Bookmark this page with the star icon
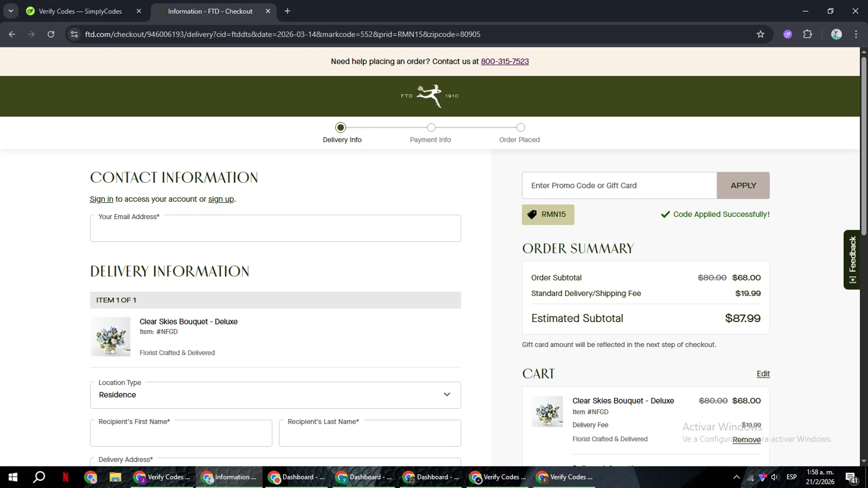 tap(760, 34)
